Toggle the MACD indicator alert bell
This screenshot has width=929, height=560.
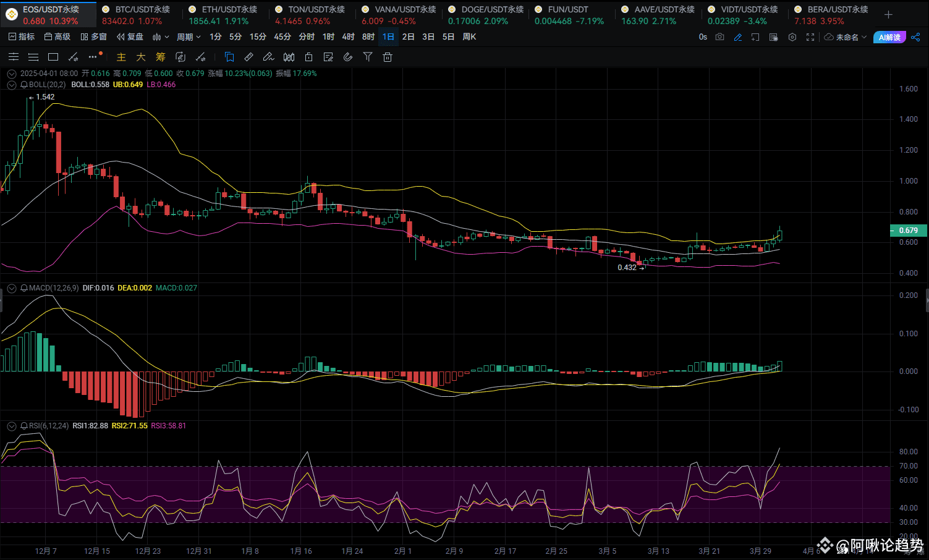coord(24,288)
